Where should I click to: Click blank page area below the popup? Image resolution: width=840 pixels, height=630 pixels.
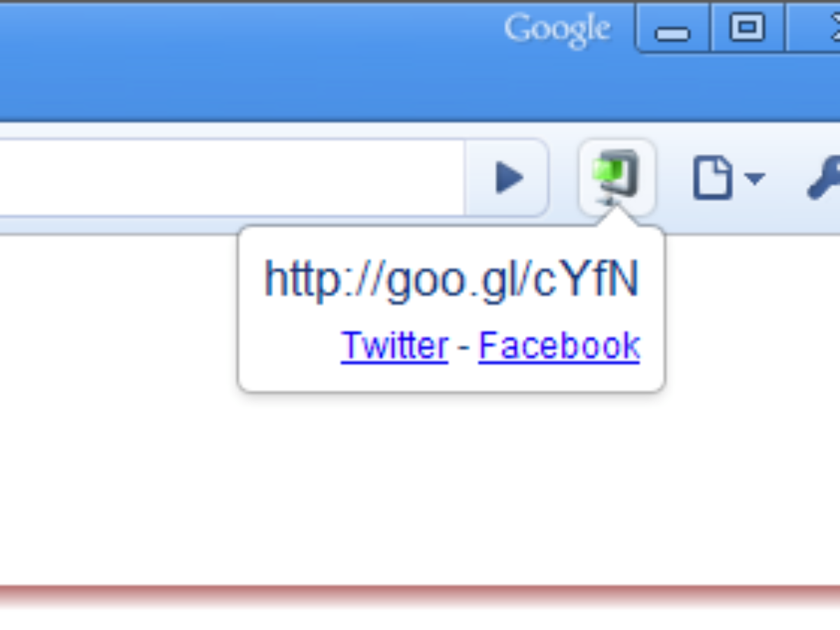[420, 490]
